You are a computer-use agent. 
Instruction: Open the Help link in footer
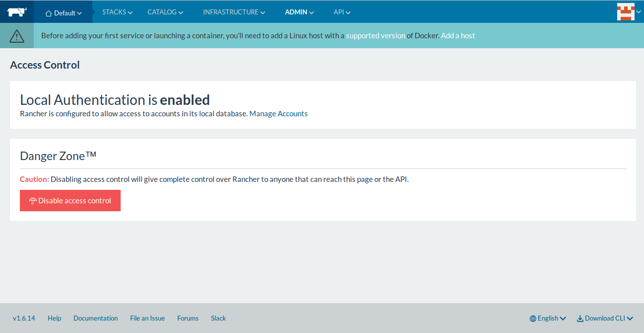click(55, 318)
